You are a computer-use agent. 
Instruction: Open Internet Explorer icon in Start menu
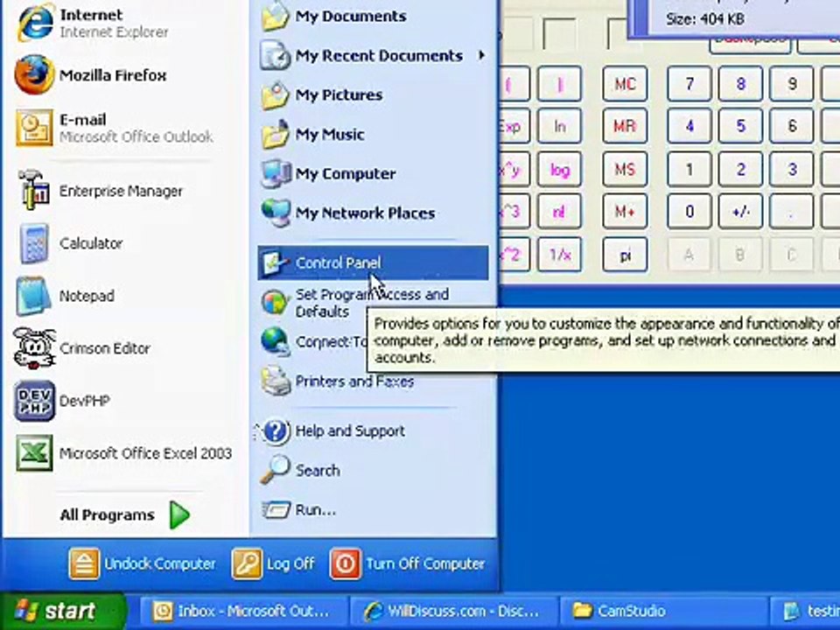[35, 23]
